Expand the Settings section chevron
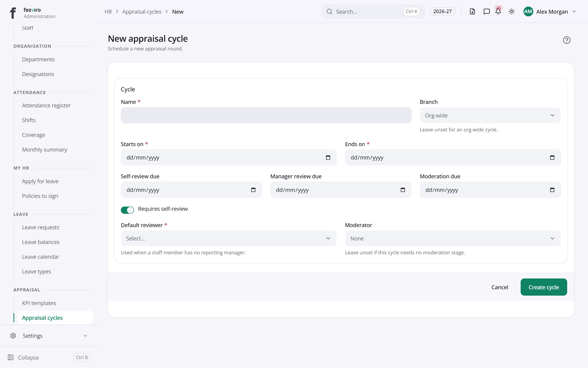 coord(85,336)
